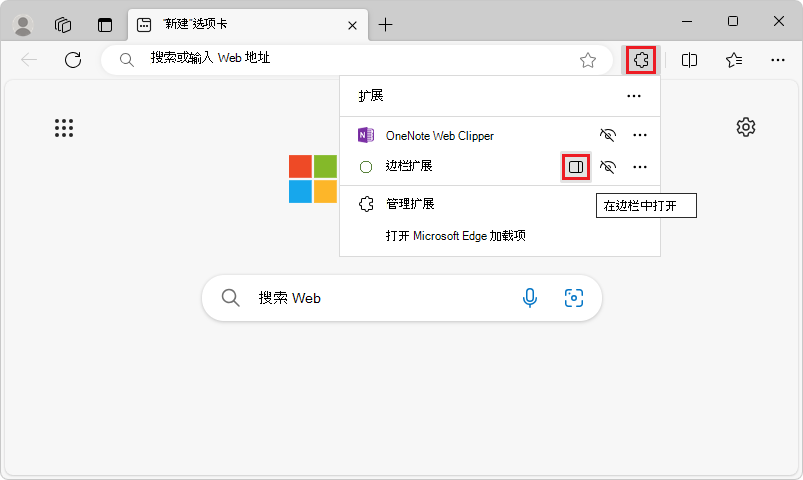This screenshot has width=803, height=480.
Task: Open more actions for OneNote Web Clipper
Action: (x=640, y=135)
